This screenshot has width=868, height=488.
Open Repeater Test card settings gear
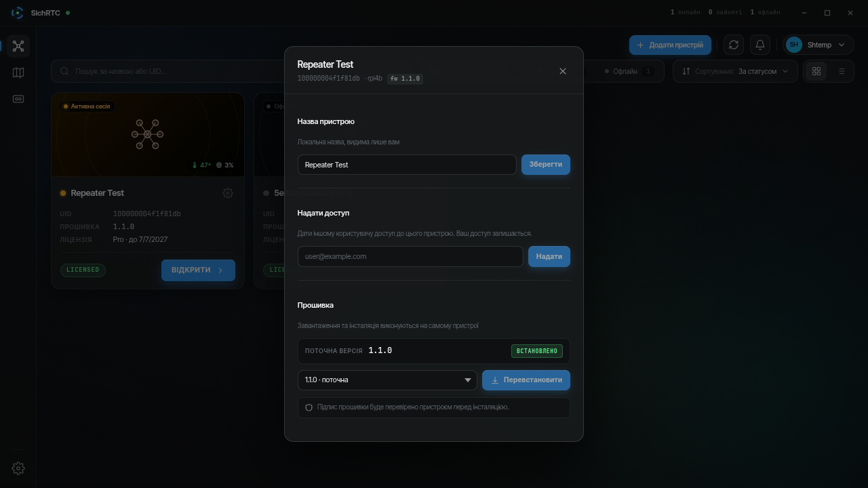pos(228,193)
